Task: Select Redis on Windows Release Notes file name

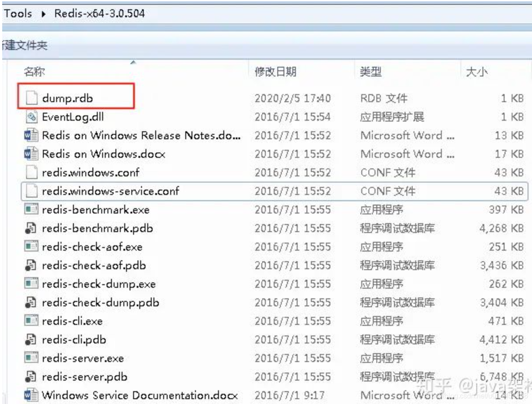Action: (x=142, y=135)
